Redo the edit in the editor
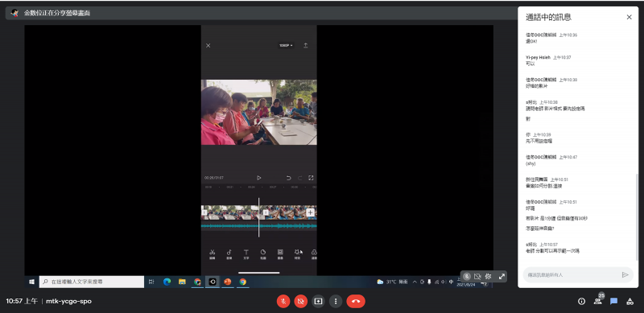This screenshot has width=644, height=313. coord(299,178)
